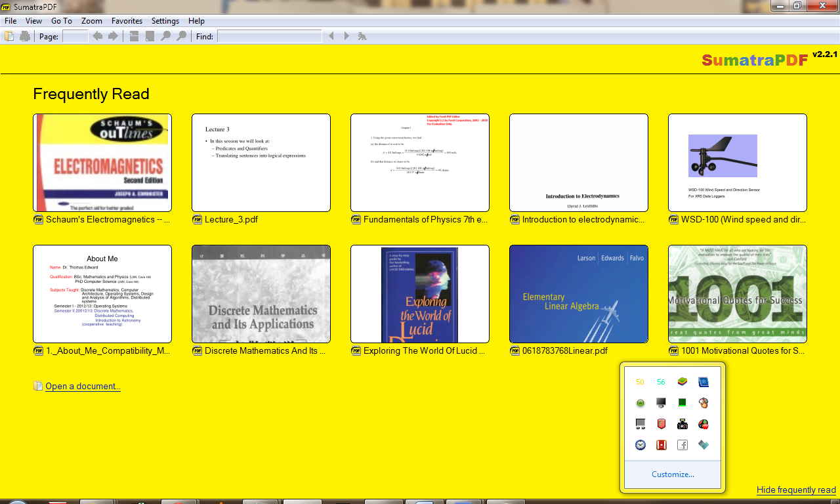Open 1001 Motivational Quotes thumbnail
This screenshot has width=840, height=504.
(738, 294)
